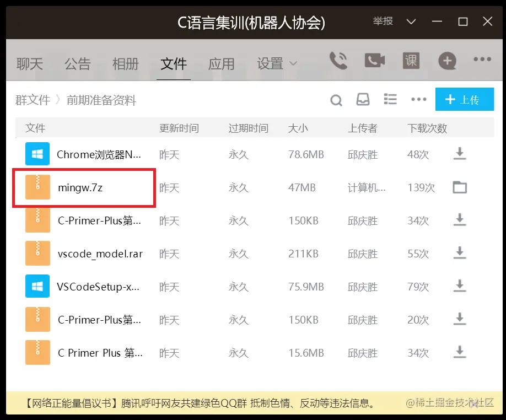The width and height of the screenshot is (506, 420).
Task: Download the Chrome浏览器 installer file
Action: [460, 154]
